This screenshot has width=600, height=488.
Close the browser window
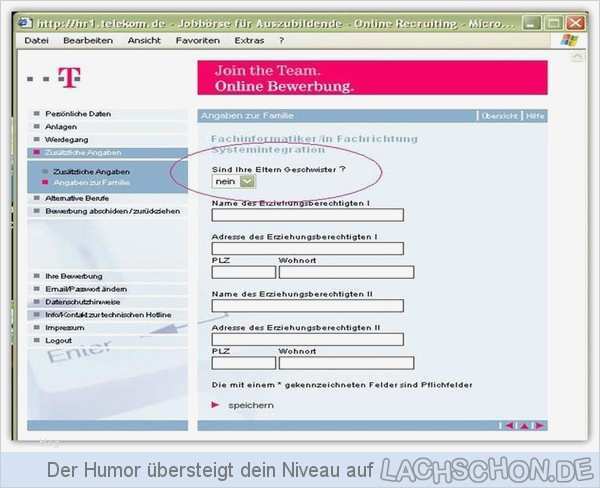(576, 23)
